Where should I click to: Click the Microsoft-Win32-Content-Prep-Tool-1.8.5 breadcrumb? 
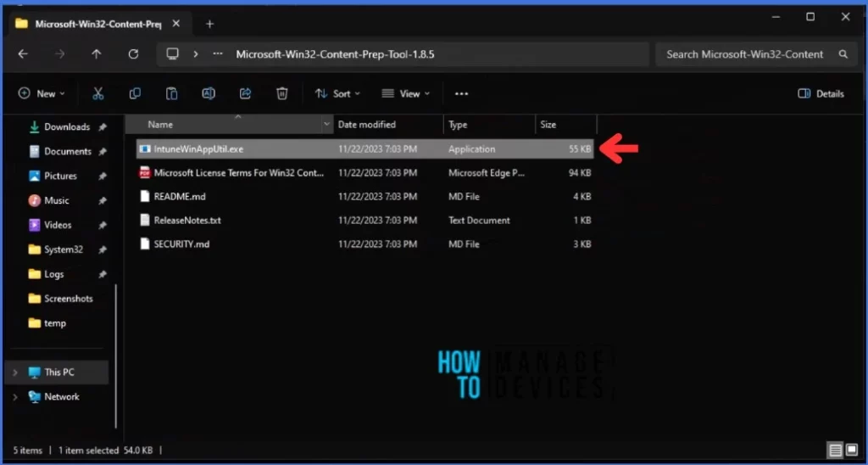[x=335, y=54]
